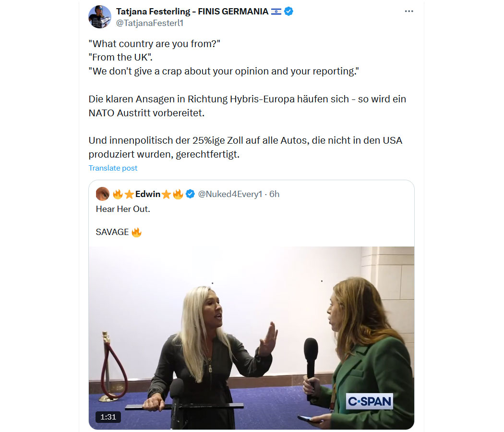This screenshot has height=432, width=504.
Task: Click Tatjana Festerling's profile avatar
Action: point(100,17)
